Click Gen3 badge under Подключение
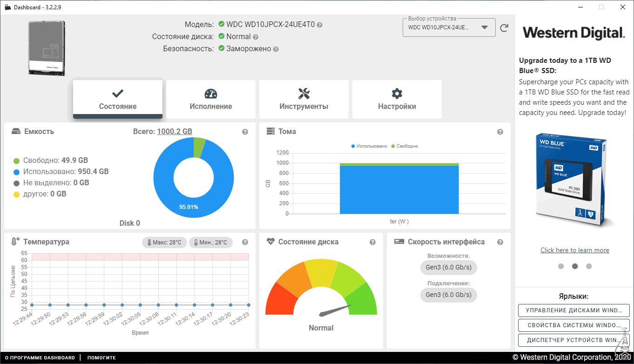Viewport: 634px width, 364px height. tap(449, 295)
